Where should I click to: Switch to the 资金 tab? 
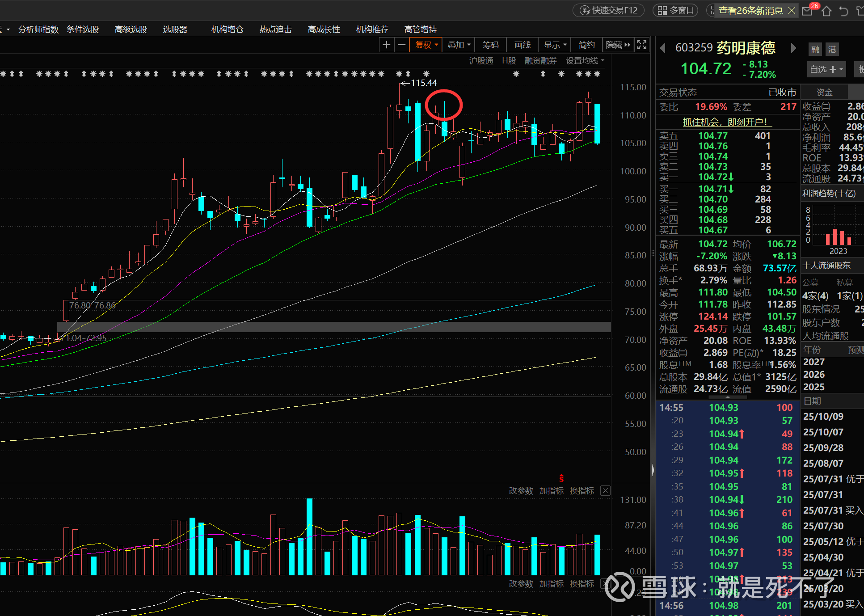824,92
